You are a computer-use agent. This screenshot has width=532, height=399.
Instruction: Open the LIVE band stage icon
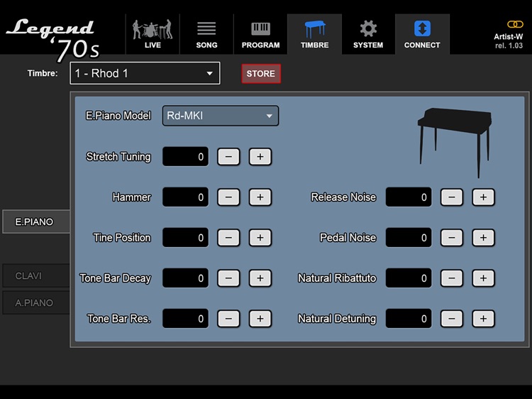(153, 29)
